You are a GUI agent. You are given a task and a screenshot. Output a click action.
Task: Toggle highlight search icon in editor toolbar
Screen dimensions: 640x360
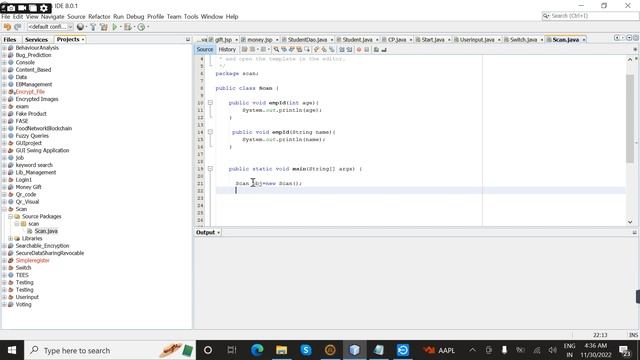[299, 49]
